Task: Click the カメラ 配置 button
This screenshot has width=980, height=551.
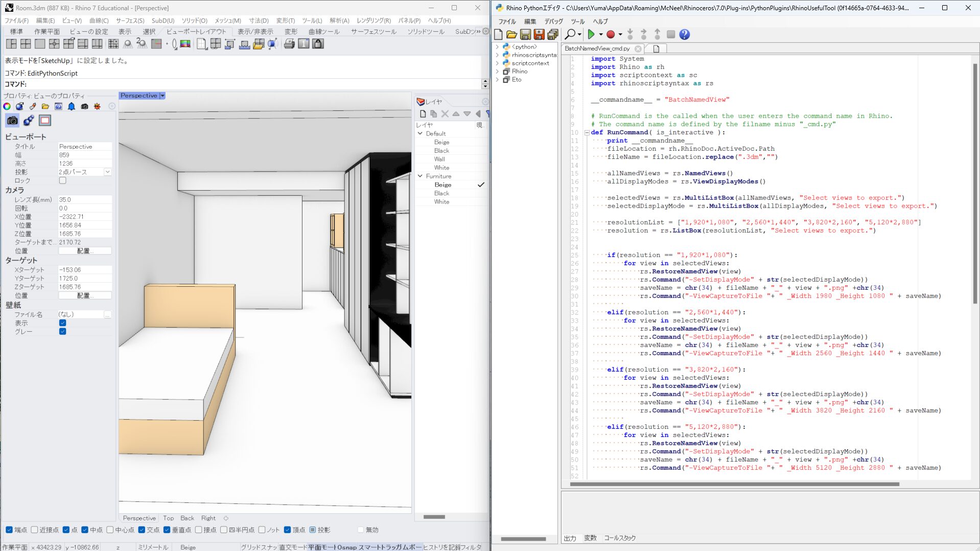Action: [85, 250]
